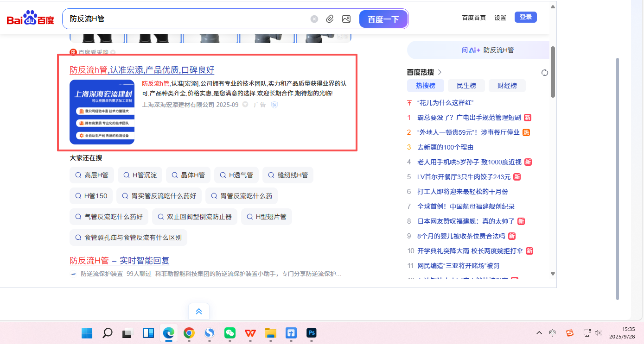Switch to the 财经榜 tab
This screenshot has width=644, height=344.
507,86
